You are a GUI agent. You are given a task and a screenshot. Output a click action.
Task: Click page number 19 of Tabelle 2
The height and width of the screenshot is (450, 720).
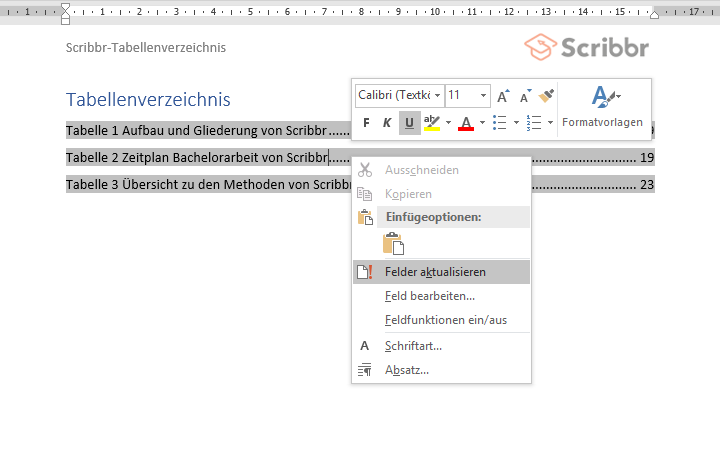click(x=647, y=158)
